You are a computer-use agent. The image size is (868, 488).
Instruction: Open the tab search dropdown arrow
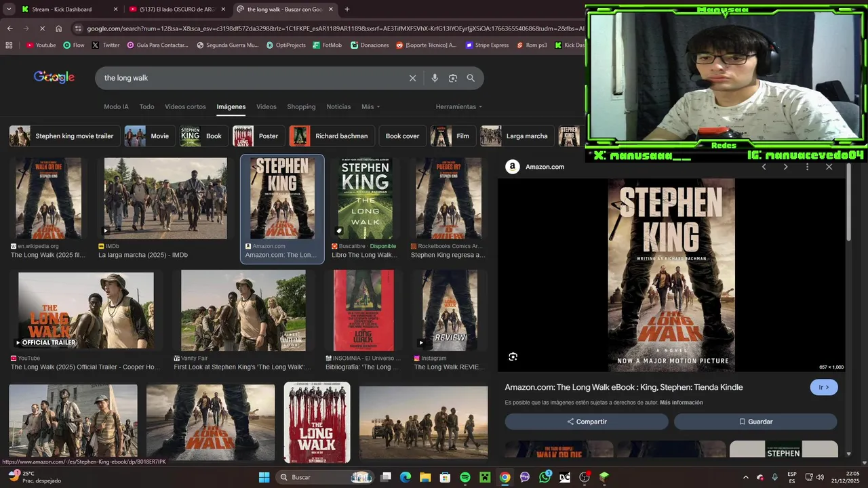pyautogui.click(x=9, y=9)
